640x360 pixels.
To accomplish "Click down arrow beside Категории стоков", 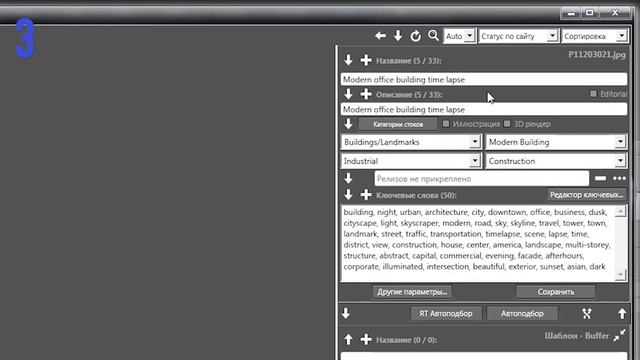I will 348,124.
